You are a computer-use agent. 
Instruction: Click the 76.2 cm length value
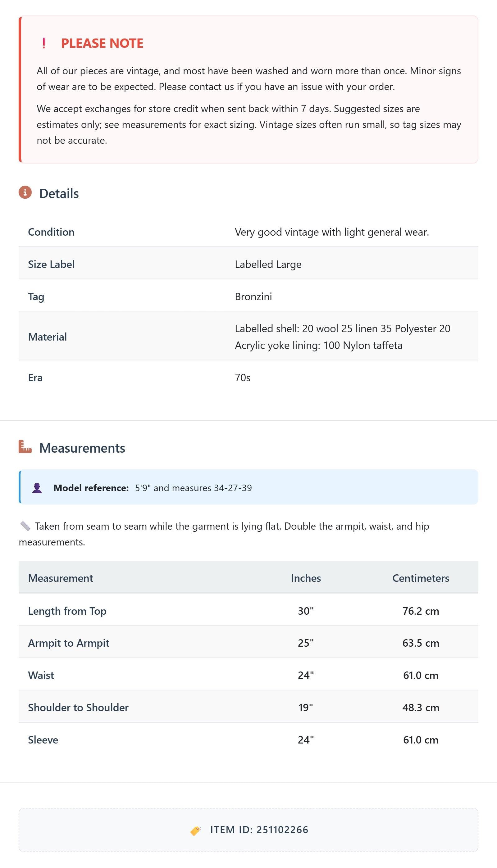[x=421, y=611]
